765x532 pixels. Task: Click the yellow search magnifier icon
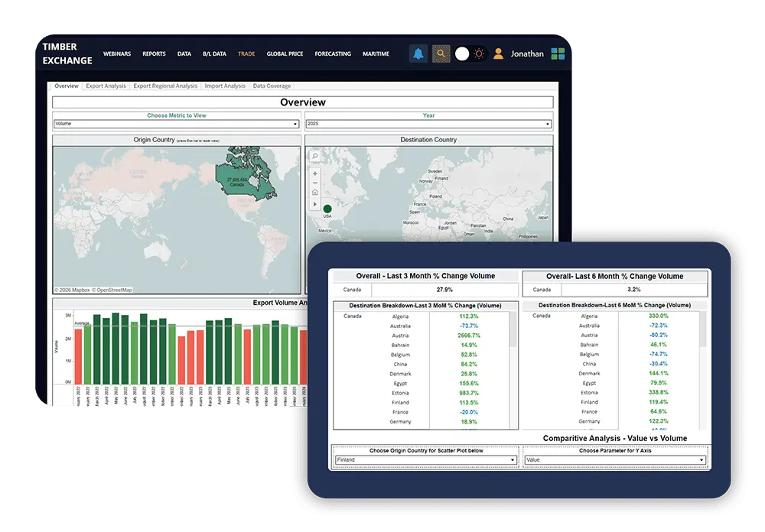pyautogui.click(x=441, y=54)
